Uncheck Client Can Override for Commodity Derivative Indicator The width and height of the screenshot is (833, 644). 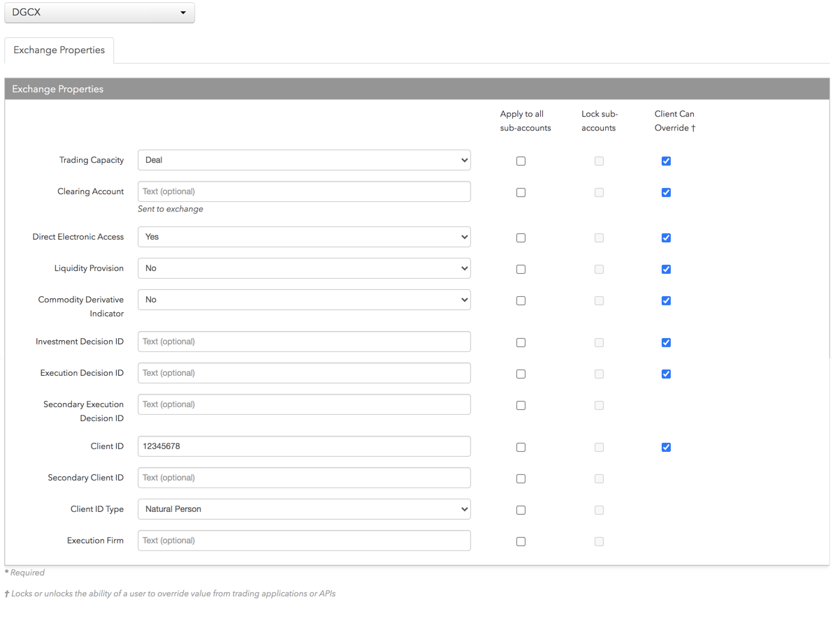666,300
